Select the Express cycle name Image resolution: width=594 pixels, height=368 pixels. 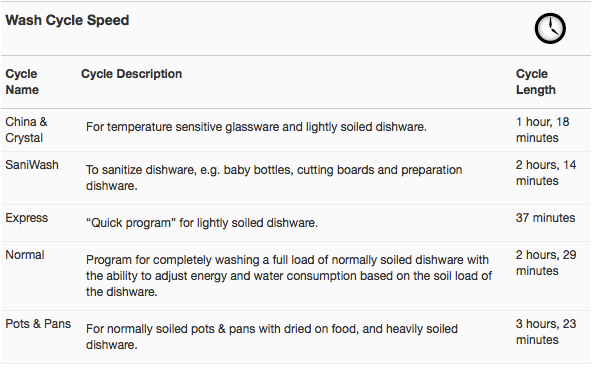click(27, 218)
